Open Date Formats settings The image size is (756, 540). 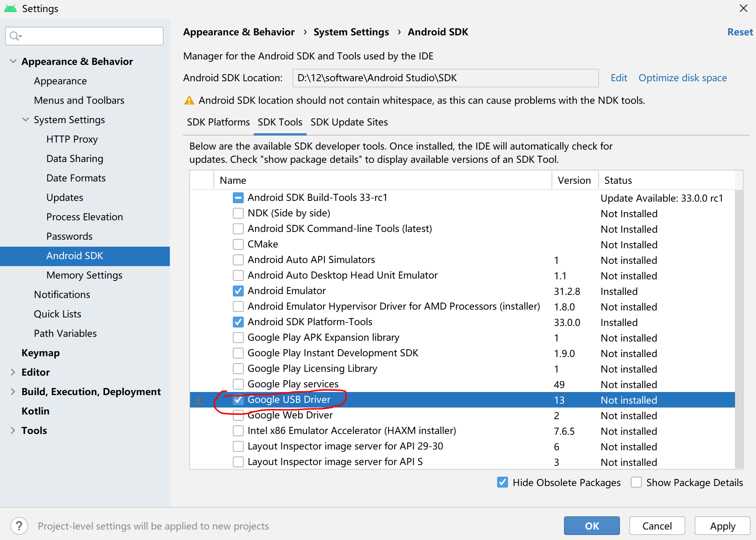tap(76, 178)
